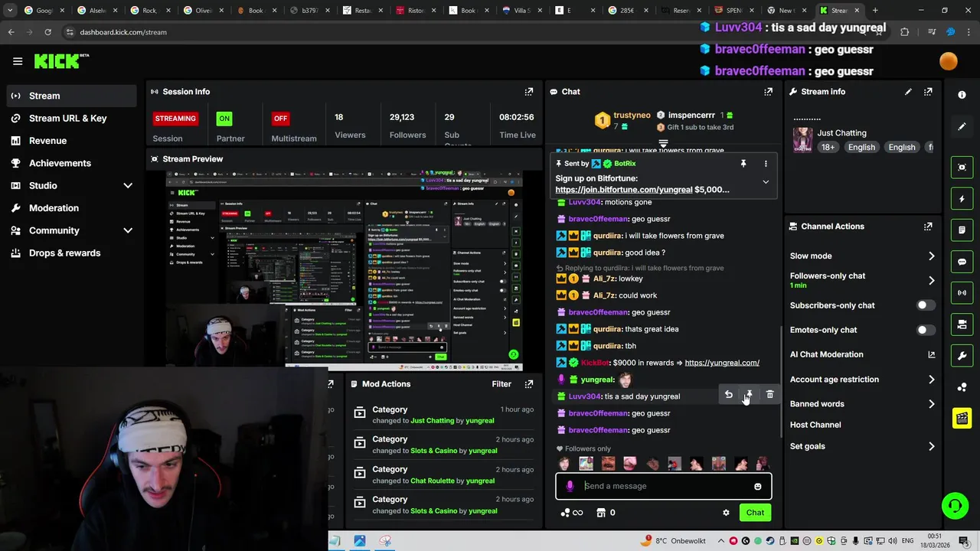
Task: Open a new browser tab
Action: (875, 11)
